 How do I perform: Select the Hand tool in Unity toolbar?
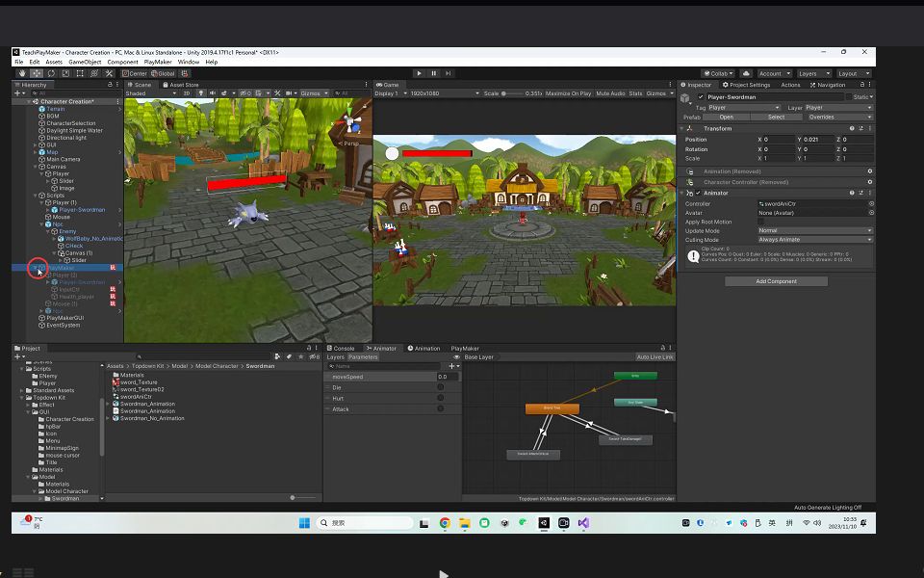[x=22, y=74]
